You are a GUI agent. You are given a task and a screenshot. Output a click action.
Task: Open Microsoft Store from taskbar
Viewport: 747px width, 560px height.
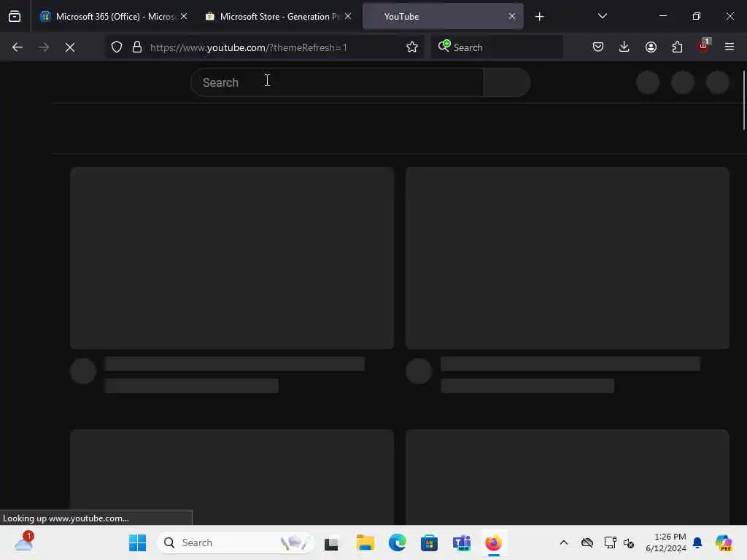(x=429, y=542)
